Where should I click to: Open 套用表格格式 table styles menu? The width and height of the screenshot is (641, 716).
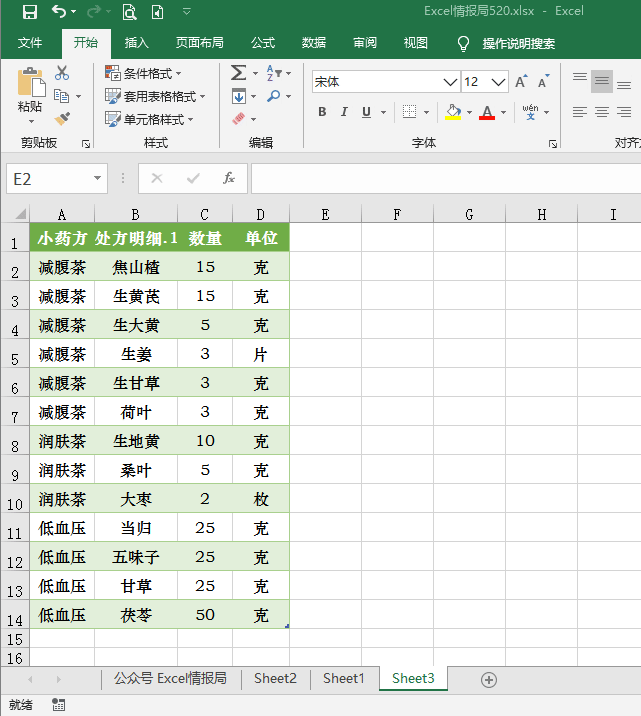coord(155,96)
